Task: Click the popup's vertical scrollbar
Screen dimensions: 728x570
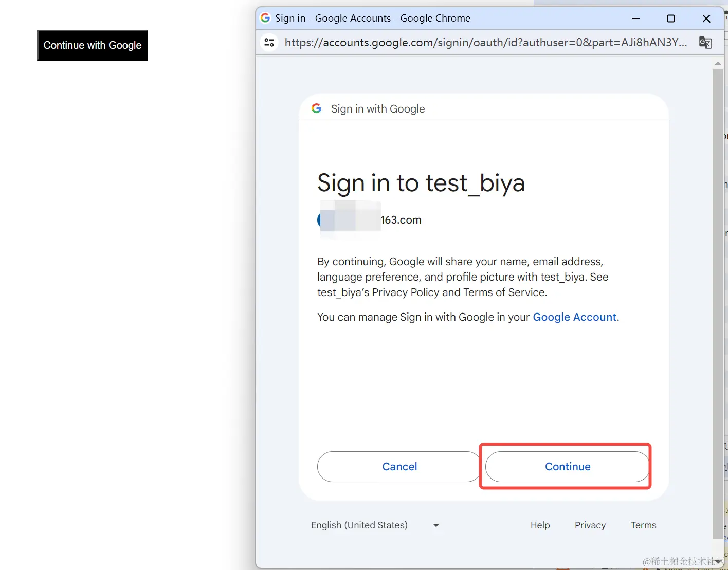Action: point(718,303)
